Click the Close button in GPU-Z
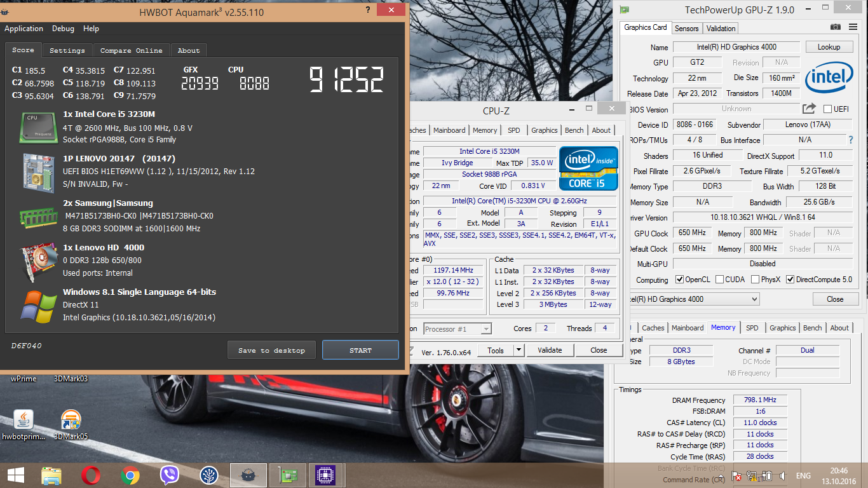868x488 pixels. (x=835, y=299)
